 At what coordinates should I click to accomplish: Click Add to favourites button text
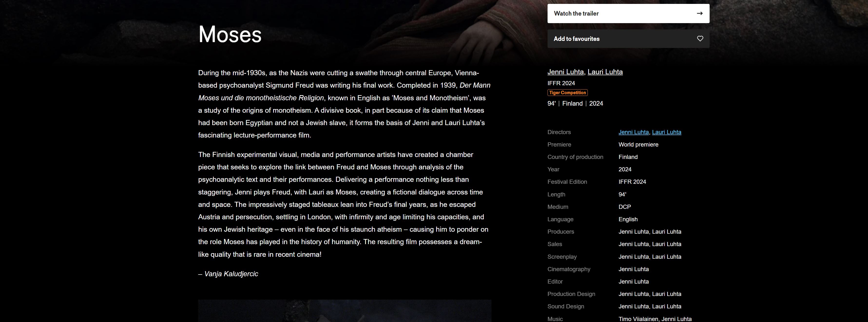[x=576, y=39]
